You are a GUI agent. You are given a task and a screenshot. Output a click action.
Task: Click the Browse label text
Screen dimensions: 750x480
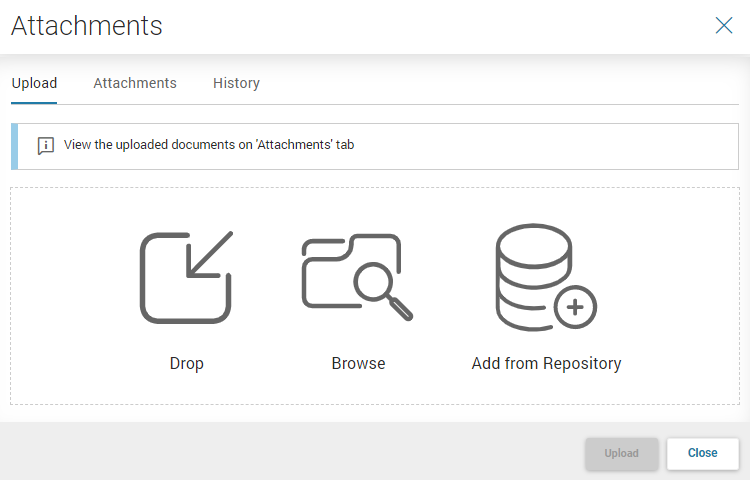click(358, 363)
